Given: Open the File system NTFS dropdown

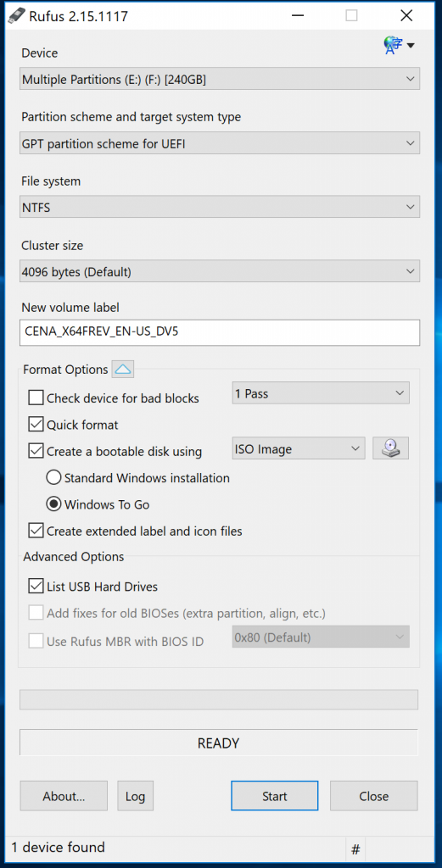Looking at the screenshot, I should click(220, 207).
